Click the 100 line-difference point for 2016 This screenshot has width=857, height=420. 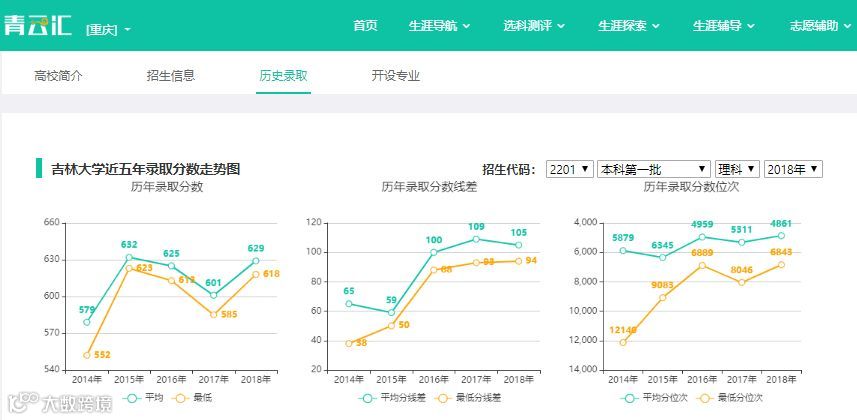pyautogui.click(x=434, y=252)
